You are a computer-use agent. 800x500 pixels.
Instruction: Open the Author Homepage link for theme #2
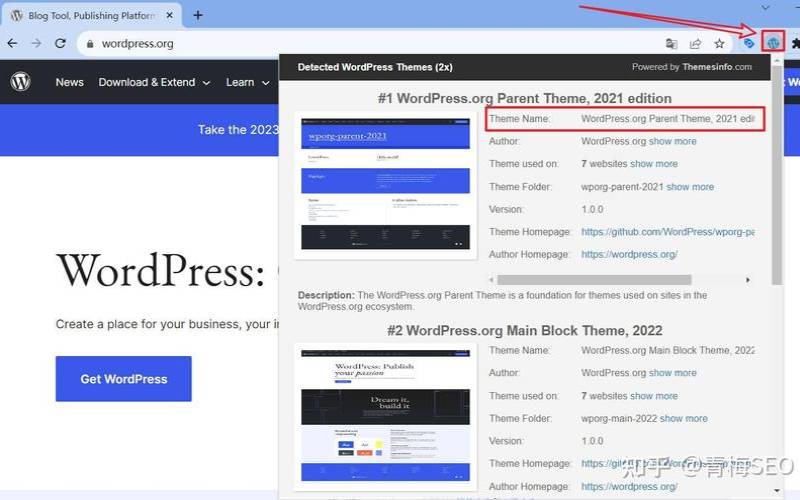click(629, 486)
